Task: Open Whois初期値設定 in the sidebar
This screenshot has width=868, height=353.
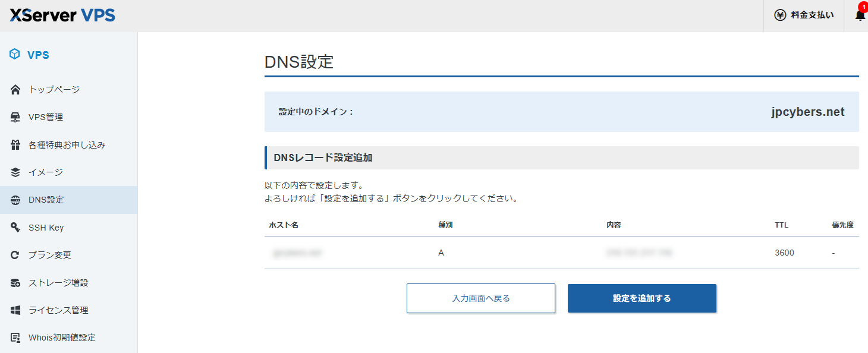Action: (62, 338)
